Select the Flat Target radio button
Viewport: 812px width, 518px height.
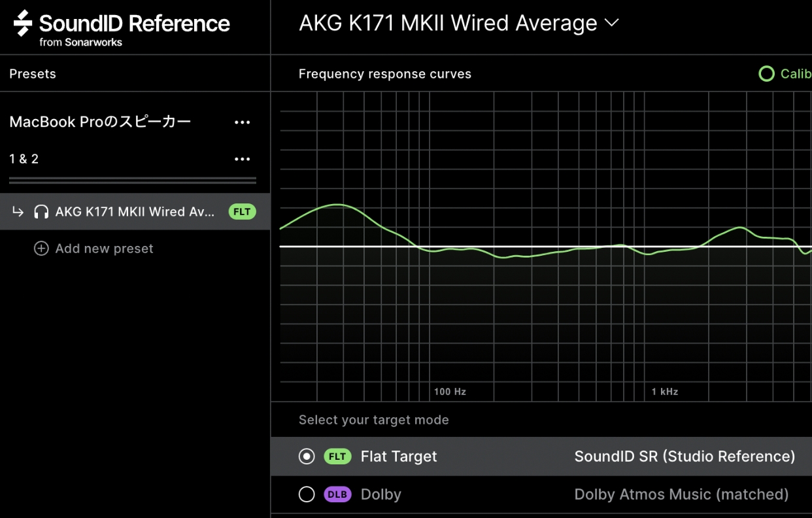click(x=307, y=457)
